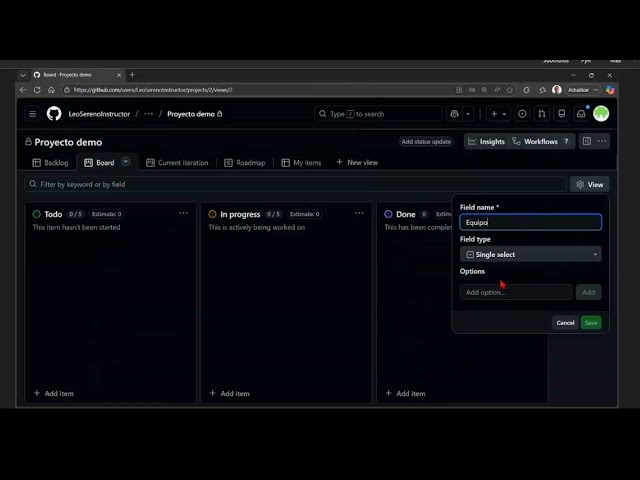Open the Pull requests icon in header
This screenshot has width=640, height=480.
pos(542,114)
